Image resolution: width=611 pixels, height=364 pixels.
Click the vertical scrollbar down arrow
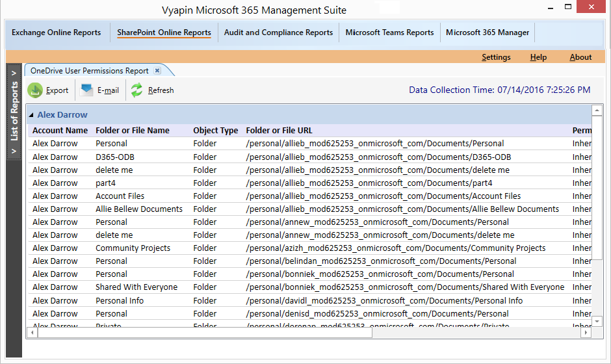click(x=597, y=322)
